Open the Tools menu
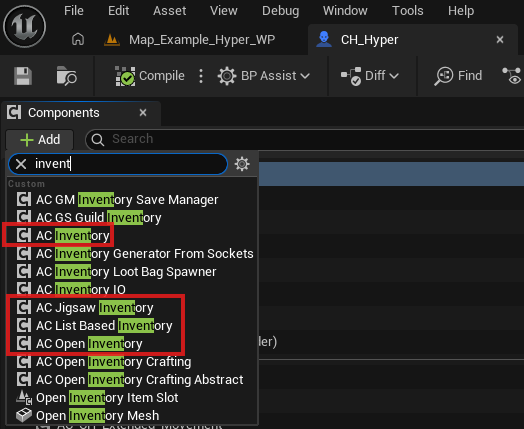 click(408, 11)
